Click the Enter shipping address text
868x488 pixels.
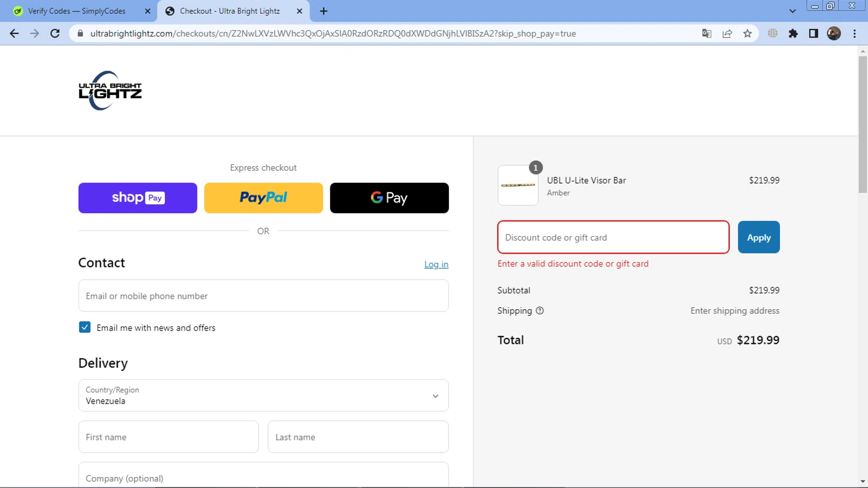point(735,311)
